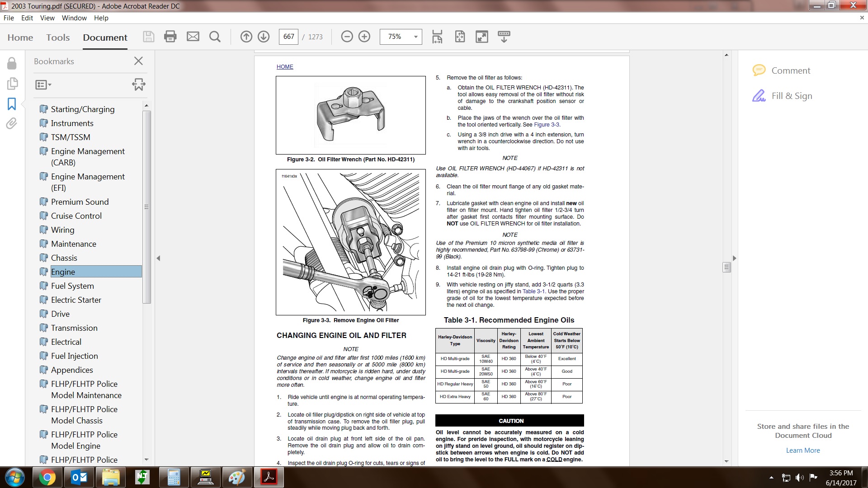Go to previous page arrow icon
The height and width of the screenshot is (488, 868).
(x=246, y=37)
